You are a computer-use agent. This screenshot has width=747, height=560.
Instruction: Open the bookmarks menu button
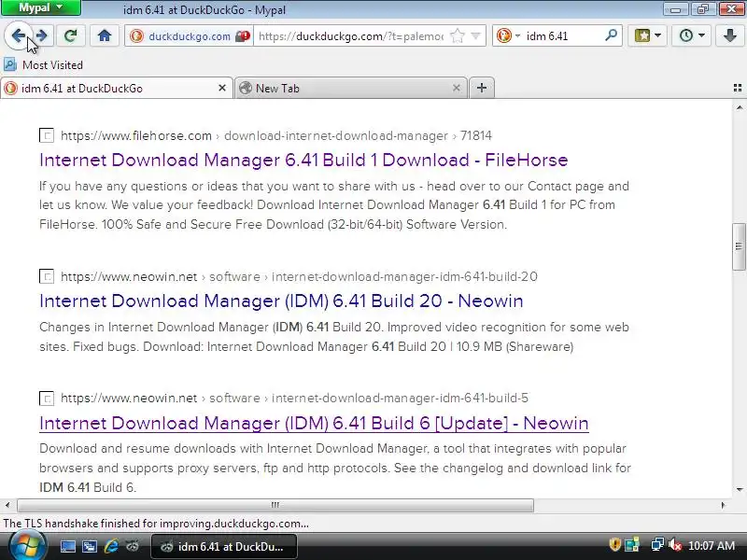tap(647, 35)
